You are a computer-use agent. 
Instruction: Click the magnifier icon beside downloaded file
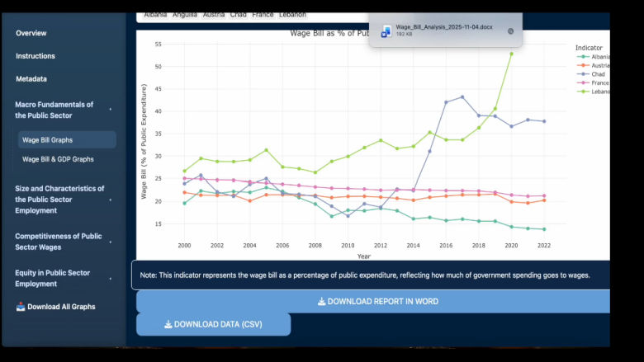click(x=510, y=31)
